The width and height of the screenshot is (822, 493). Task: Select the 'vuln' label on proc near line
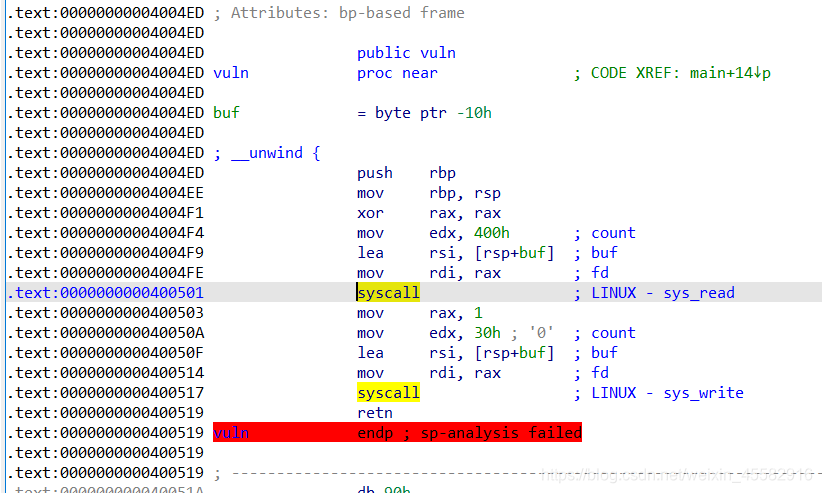[x=231, y=73]
